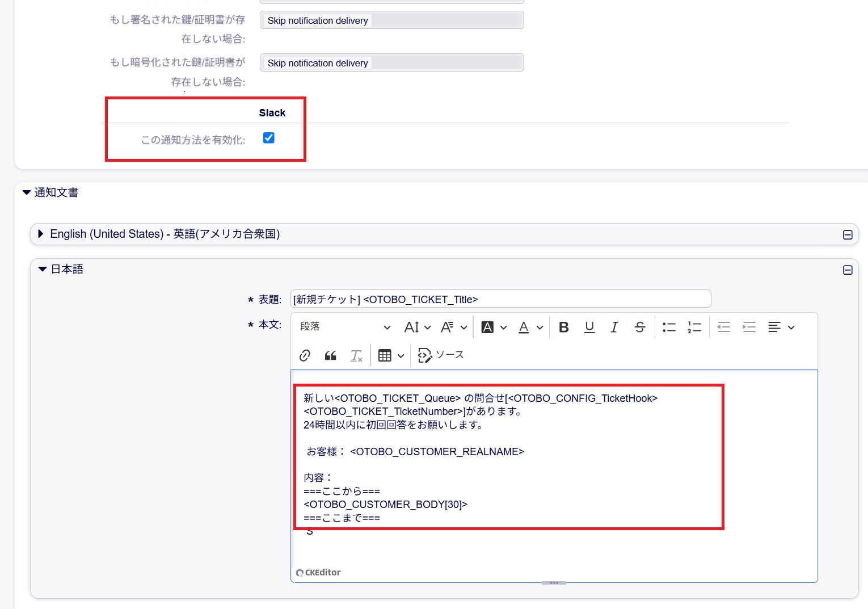Open font family dropdown
This screenshot has width=868, height=609.
(454, 327)
